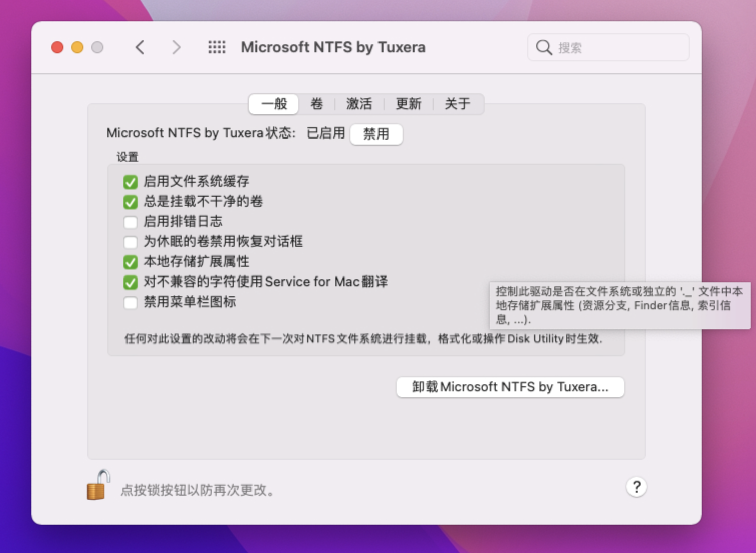The height and width of the screenshot is (553, 756).
Task: Click the 已启用 status text
Action: point(326,133)
